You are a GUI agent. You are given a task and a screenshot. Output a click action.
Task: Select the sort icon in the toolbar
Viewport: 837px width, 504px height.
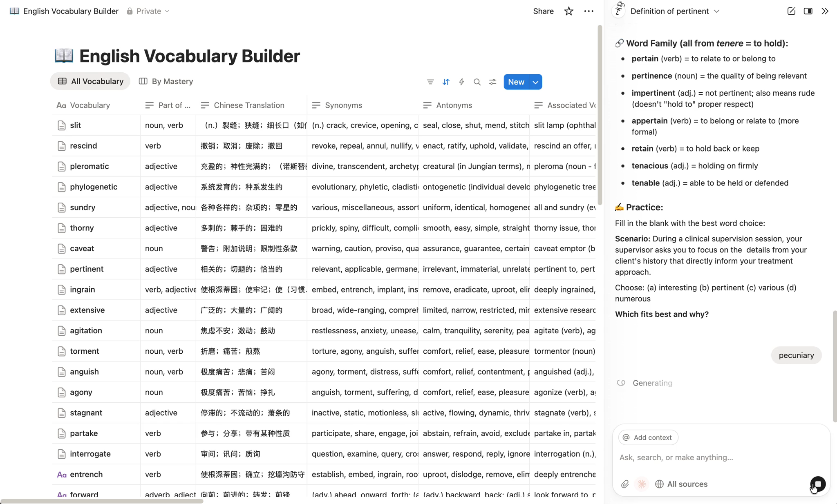[x=446, y=82]
